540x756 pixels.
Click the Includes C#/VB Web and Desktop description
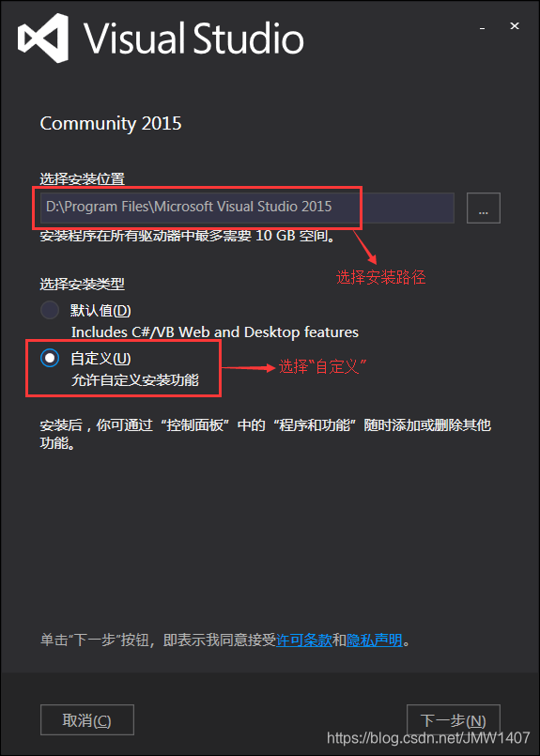[215, 332]
